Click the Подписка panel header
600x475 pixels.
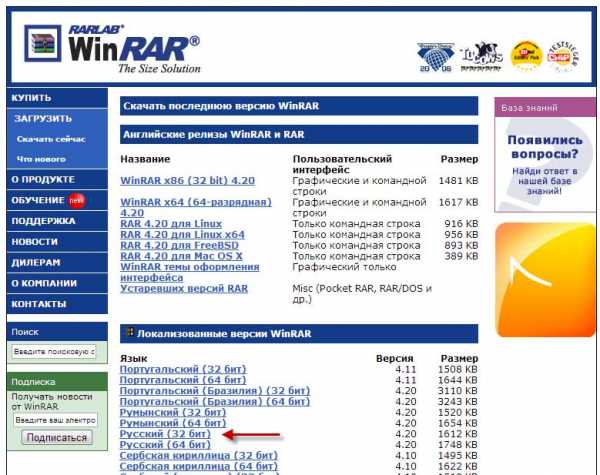(x=57, y=382)
